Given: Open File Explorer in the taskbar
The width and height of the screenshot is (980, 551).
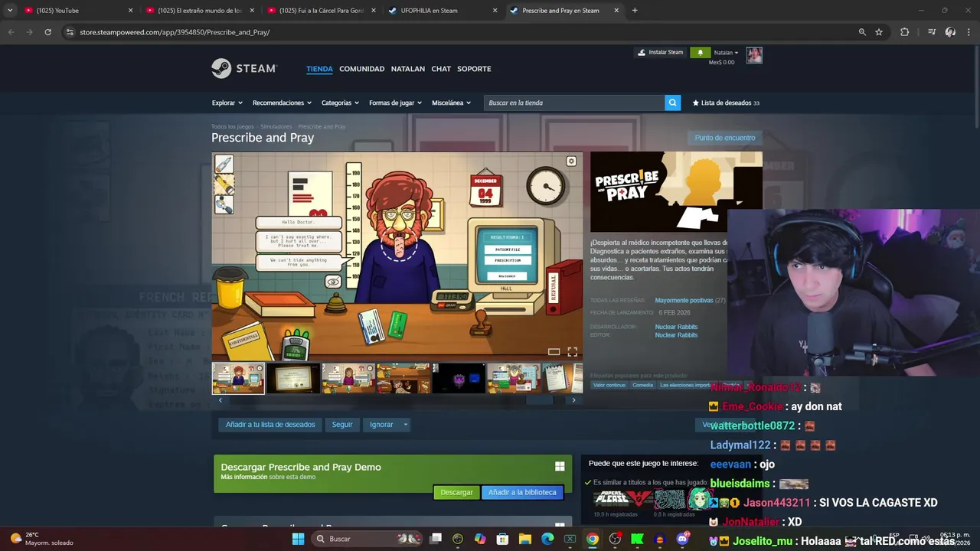Looking at the screenshot, I should [x=525, y=539].
